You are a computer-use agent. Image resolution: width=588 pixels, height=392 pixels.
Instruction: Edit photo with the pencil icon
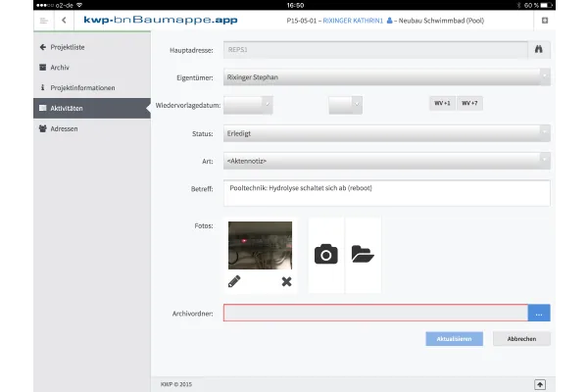[x=234, y=281]
